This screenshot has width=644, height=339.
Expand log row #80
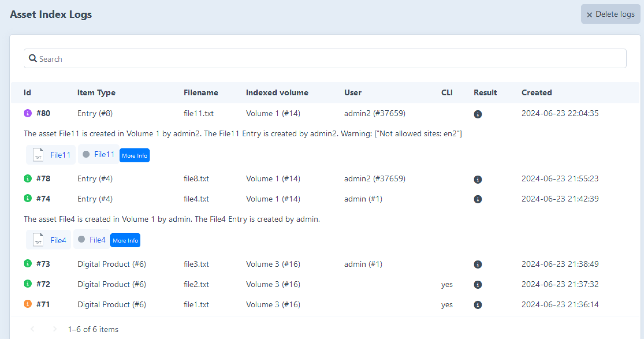325,113
